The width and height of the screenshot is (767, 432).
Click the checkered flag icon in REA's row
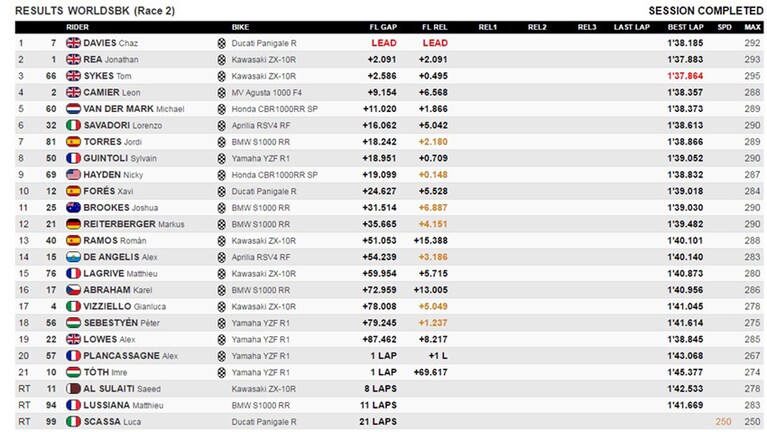point(222,60)
